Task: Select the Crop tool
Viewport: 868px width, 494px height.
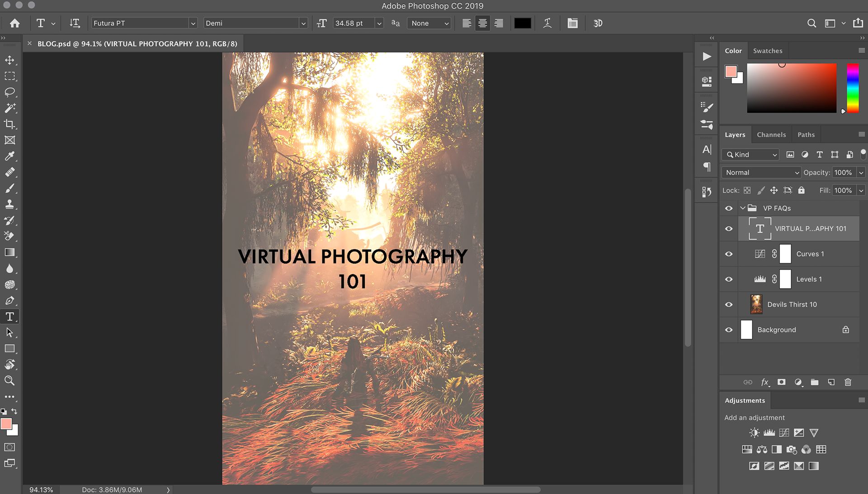Action: pos(9,124)
